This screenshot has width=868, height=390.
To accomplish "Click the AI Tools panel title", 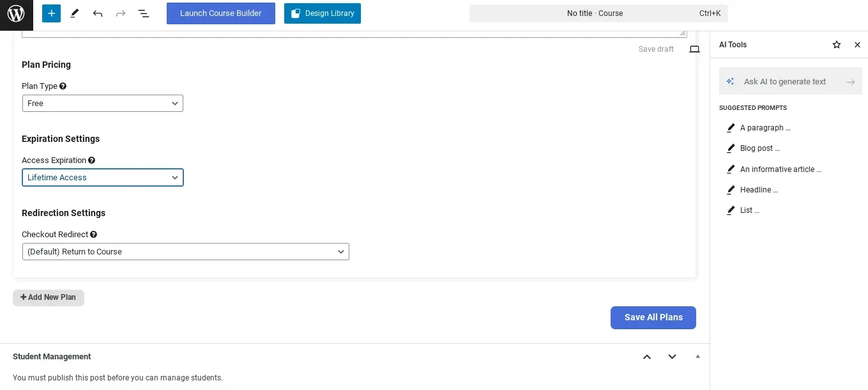I will pos(733,45).
